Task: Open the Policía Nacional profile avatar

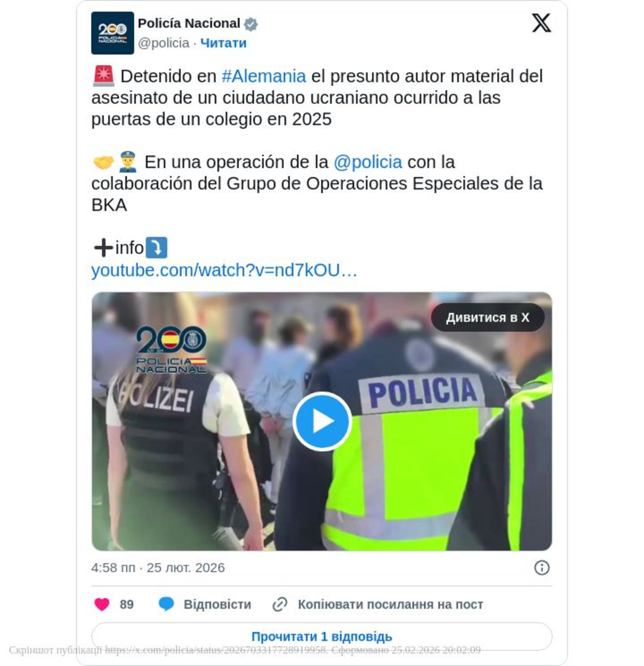Action: [113, 33]
